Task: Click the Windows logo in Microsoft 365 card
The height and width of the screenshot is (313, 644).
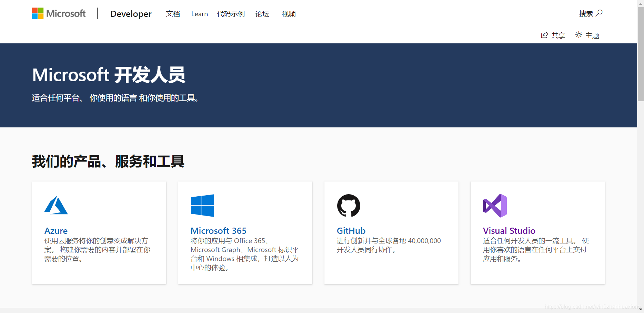Action: click(x=202, y=206)
